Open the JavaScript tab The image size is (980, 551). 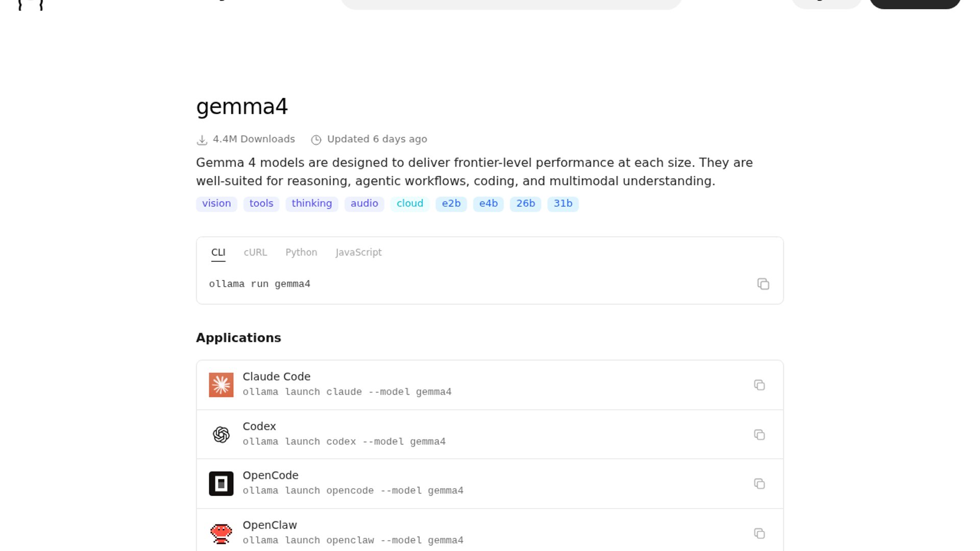[358, 253]
